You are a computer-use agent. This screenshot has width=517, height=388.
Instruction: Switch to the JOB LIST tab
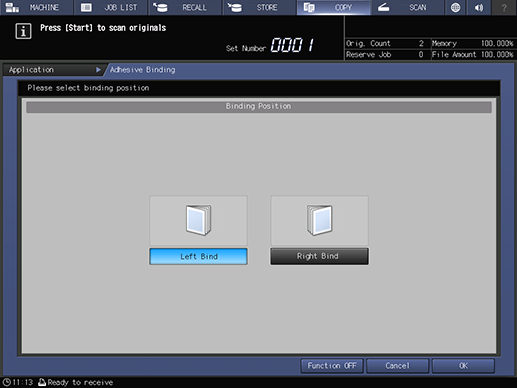[111, 7]
